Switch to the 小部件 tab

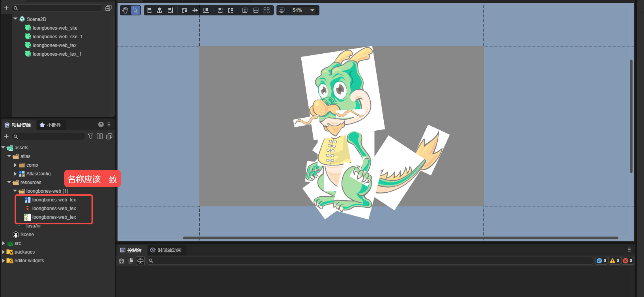click(x=50, y=125)
